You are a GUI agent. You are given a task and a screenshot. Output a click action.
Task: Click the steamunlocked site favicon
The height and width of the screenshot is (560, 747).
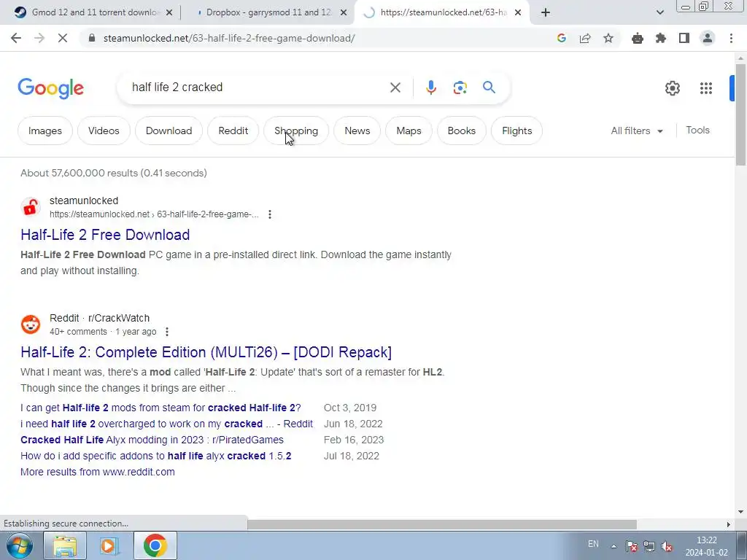[x=31, y=207]
